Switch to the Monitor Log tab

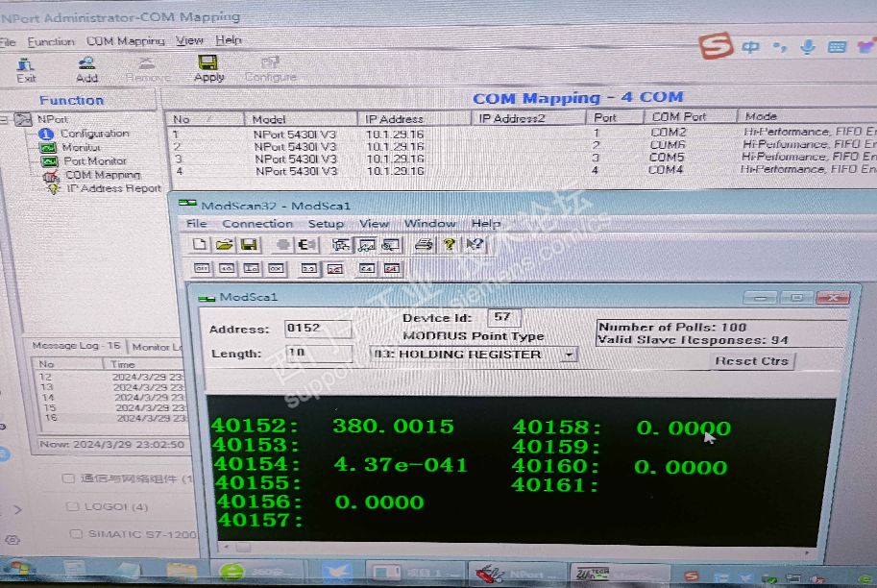[x=158, y=347]
